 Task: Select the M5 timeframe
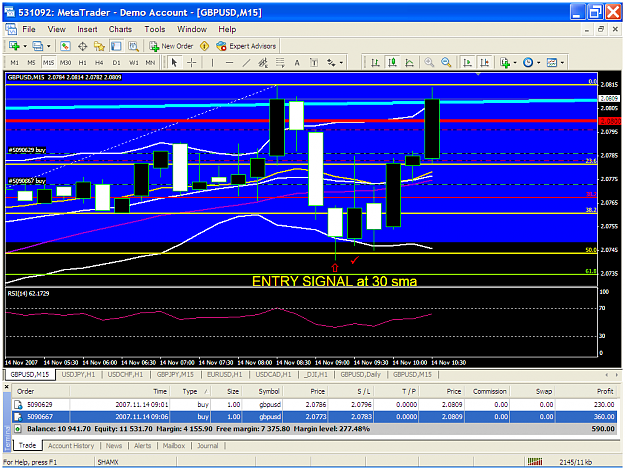click(31, 63)
